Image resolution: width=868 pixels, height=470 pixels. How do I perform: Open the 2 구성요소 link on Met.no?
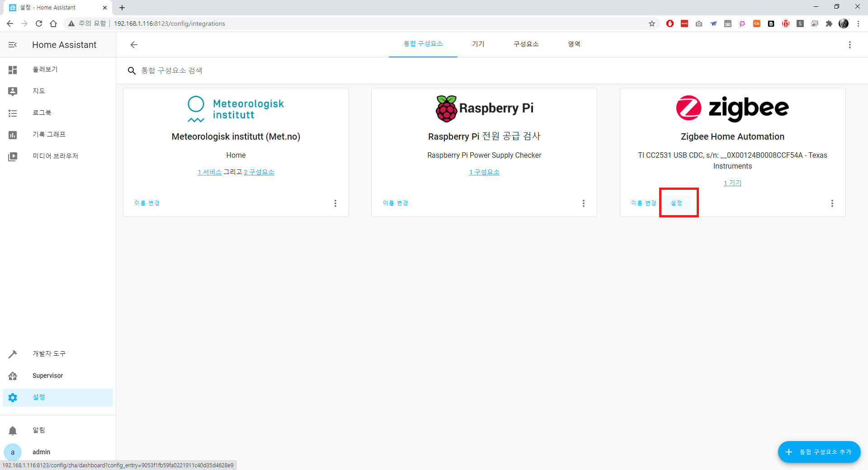259,172
